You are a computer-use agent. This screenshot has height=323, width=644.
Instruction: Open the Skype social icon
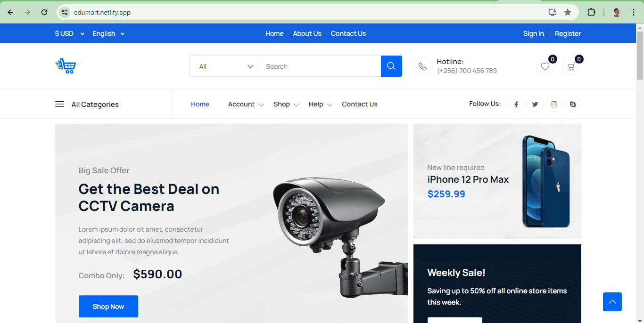(573, 104)
